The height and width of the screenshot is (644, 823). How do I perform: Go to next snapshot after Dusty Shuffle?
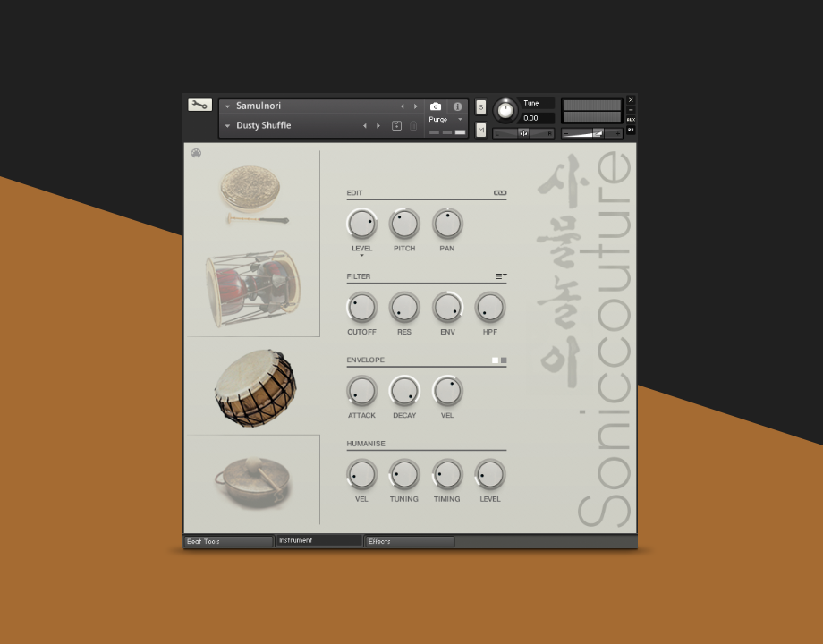coord(377,126)
